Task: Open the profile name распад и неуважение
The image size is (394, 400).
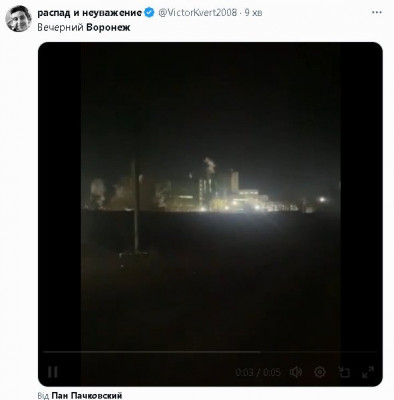Action: [x=90, y=13]
